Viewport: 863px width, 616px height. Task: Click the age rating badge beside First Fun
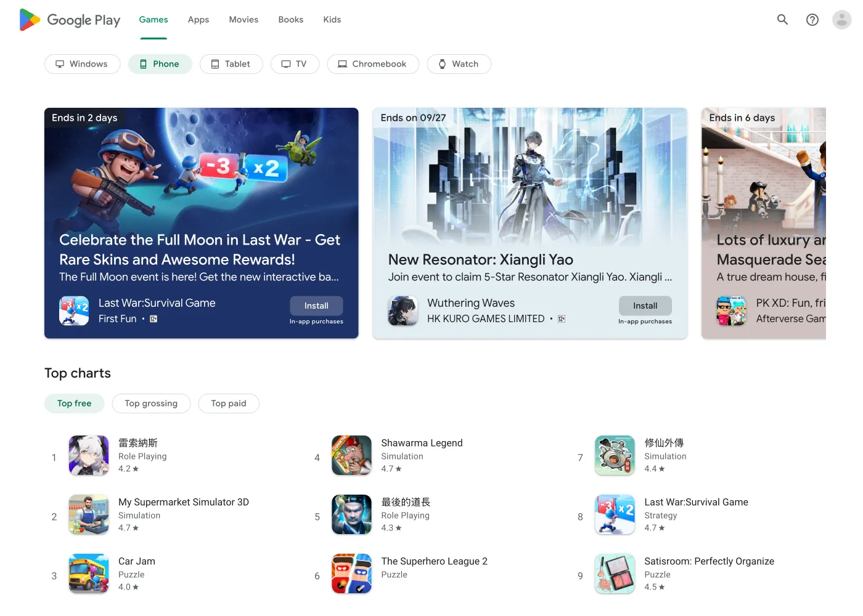[x=153, y=318]
